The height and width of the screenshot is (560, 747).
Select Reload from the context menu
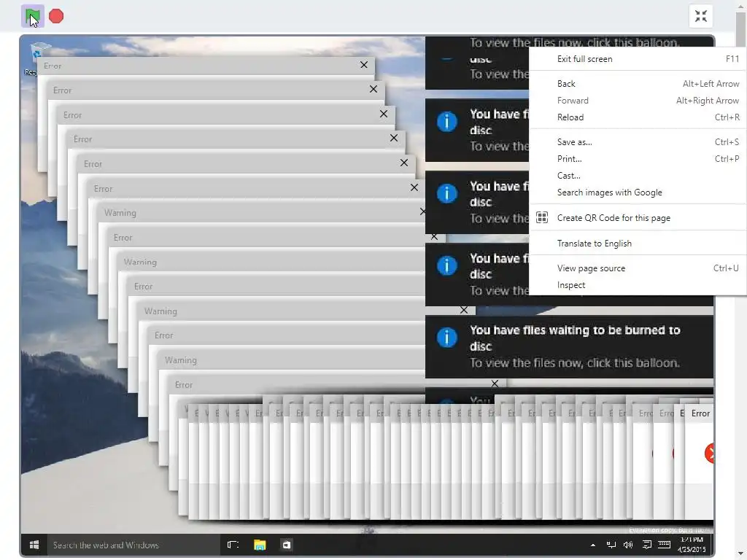click(638, 117)
